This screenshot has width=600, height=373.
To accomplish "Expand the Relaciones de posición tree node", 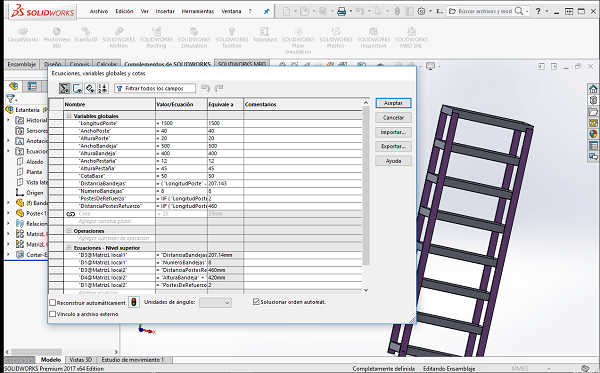I will pyautogui.click(x=9, y=223).
